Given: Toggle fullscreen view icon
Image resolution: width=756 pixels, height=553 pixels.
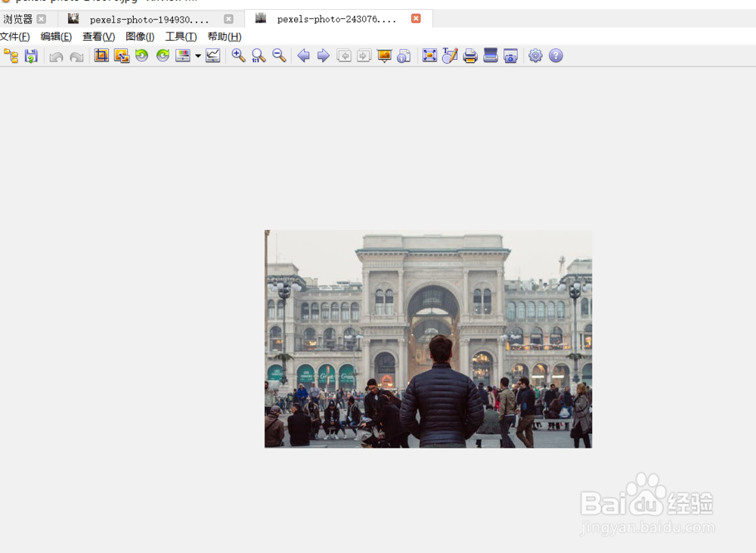Looking at the screenshot, I should (429, 55).
